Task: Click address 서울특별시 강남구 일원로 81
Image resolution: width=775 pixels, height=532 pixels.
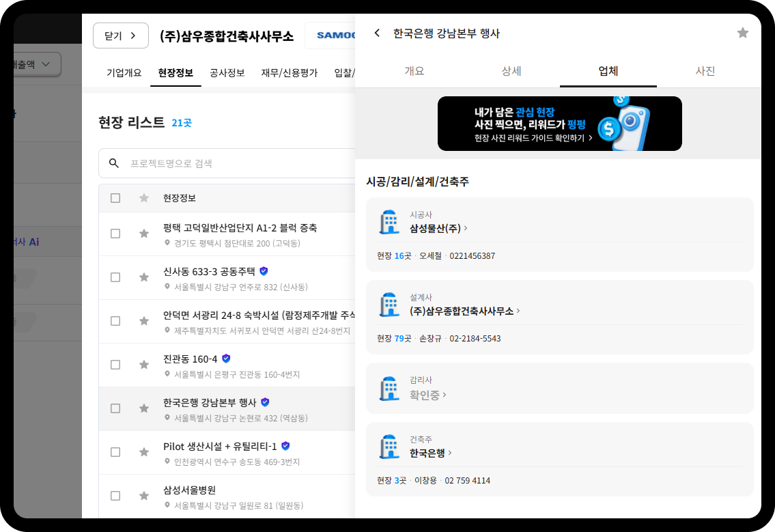Action: (239, 505)
